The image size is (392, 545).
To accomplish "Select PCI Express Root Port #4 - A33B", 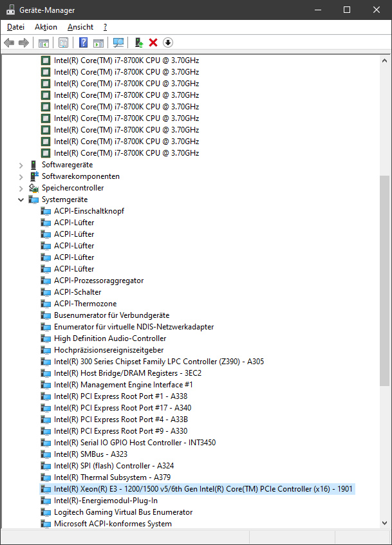I will tap(121, 420).
